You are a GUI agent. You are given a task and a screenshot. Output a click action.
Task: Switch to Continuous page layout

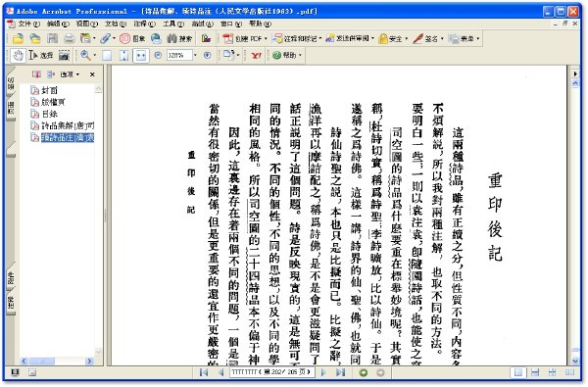535,372
